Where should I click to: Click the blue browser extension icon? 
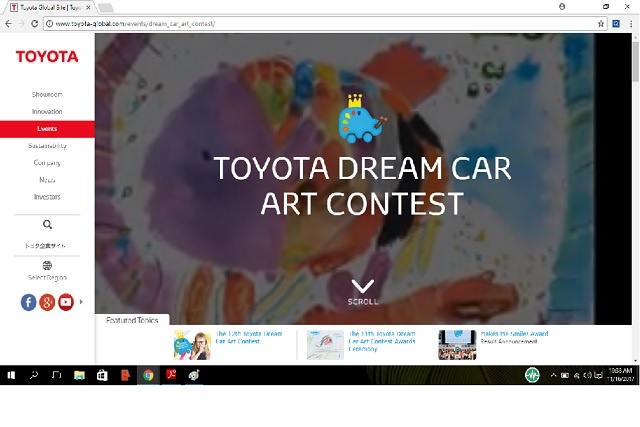[x=616, y=24]
